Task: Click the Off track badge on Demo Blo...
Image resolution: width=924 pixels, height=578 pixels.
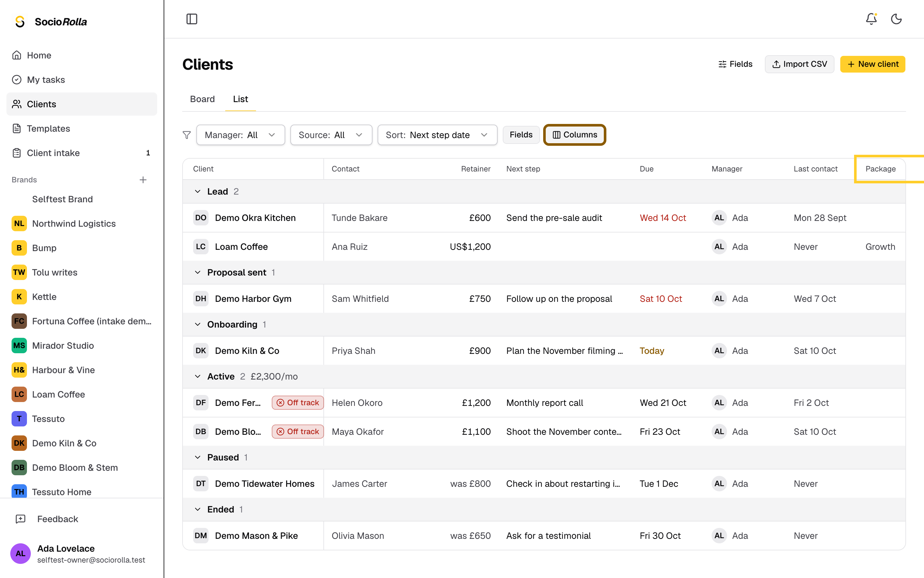Action: [x=298, y=432]
